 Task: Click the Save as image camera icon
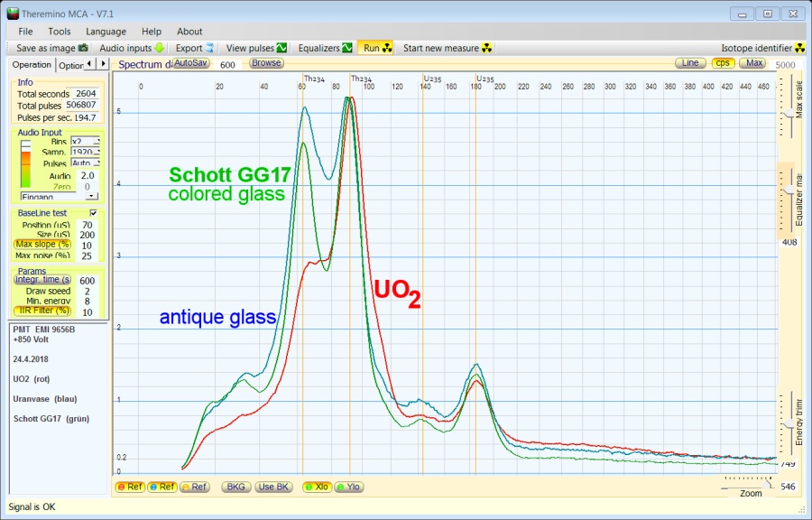[83, 48]
